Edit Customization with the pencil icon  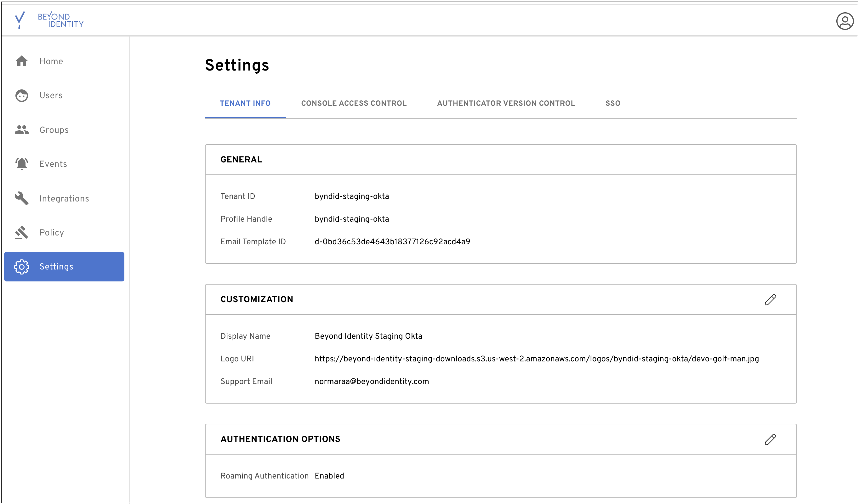point(770,300)
